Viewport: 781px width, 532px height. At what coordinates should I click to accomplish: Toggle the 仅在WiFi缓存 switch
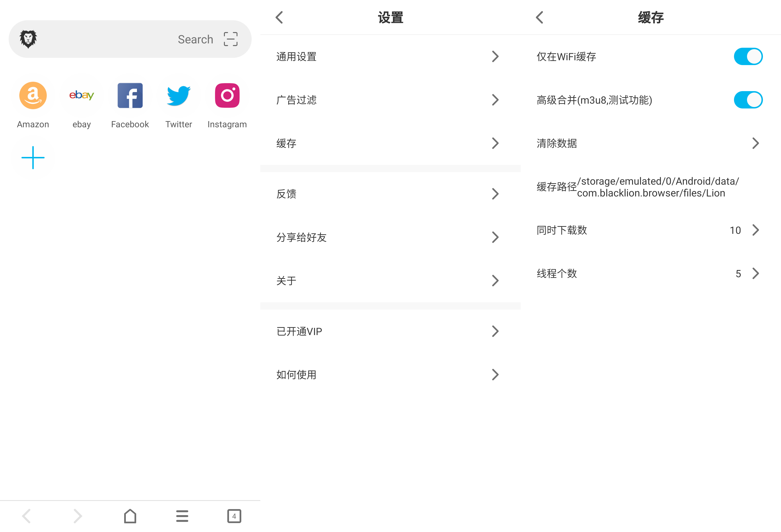748,56
